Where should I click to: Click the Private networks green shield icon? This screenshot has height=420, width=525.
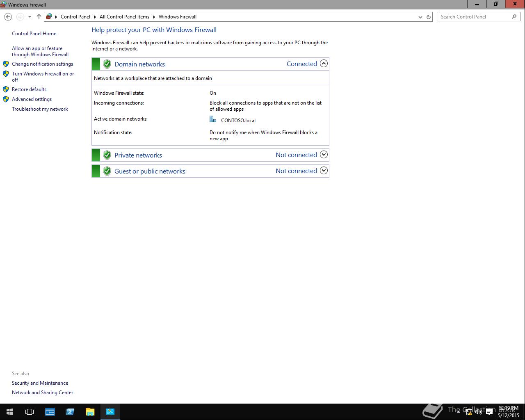[107, 155]
